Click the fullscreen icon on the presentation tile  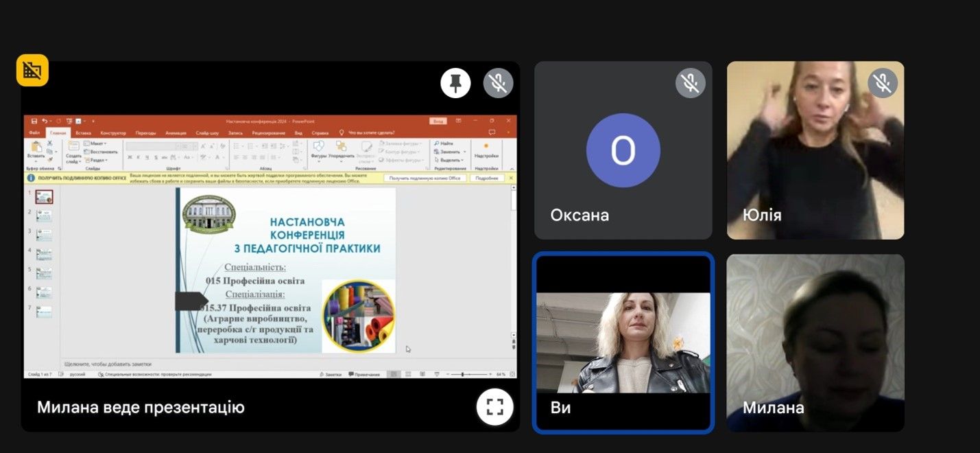tap(494, 407)
